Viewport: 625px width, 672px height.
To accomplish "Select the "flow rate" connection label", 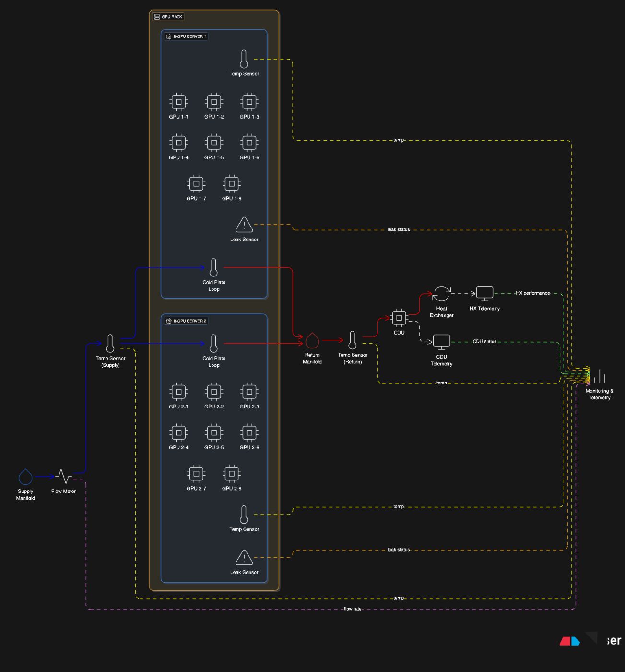I will pos(353,609).
